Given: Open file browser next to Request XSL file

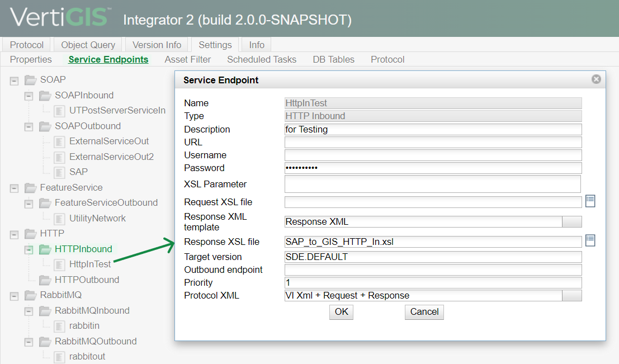Looking at the screenshot, I should (x=590, y=201).
